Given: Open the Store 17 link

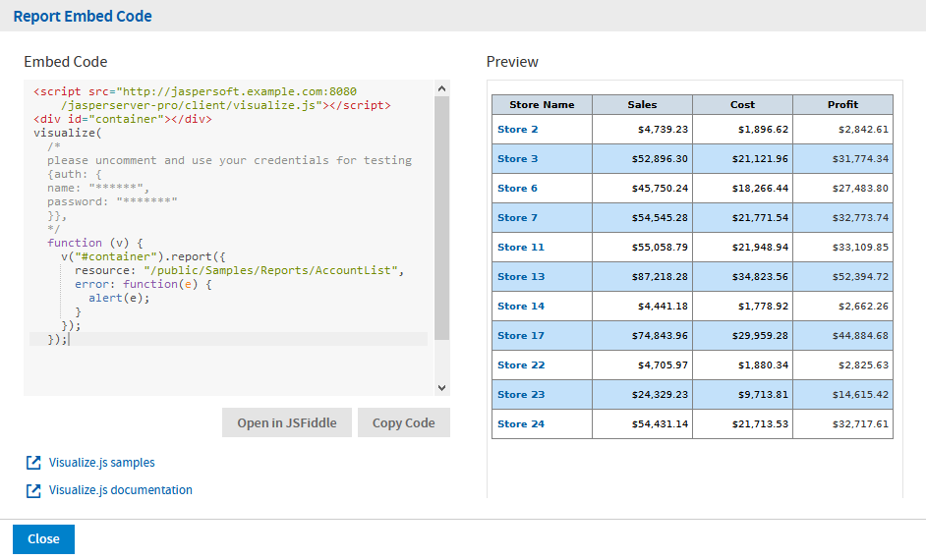Looking at the screenshot, I should tap(521, 336).
